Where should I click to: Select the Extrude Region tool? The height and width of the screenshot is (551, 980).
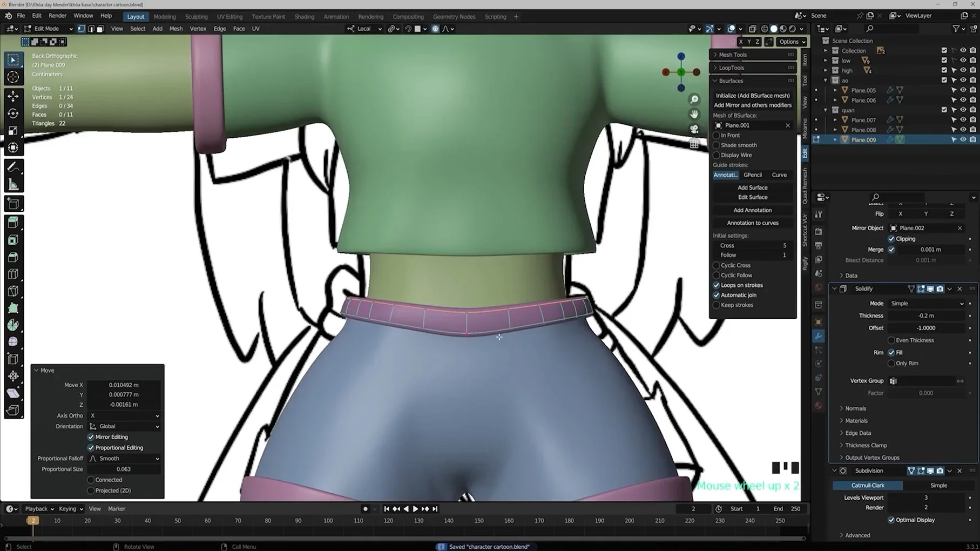click(x=13, y=223)
